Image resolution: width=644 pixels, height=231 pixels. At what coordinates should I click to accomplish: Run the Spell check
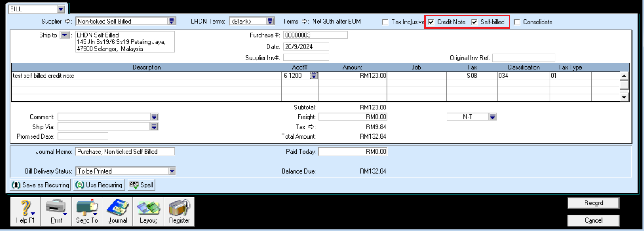pyautogui.click(x=141, y=185)
